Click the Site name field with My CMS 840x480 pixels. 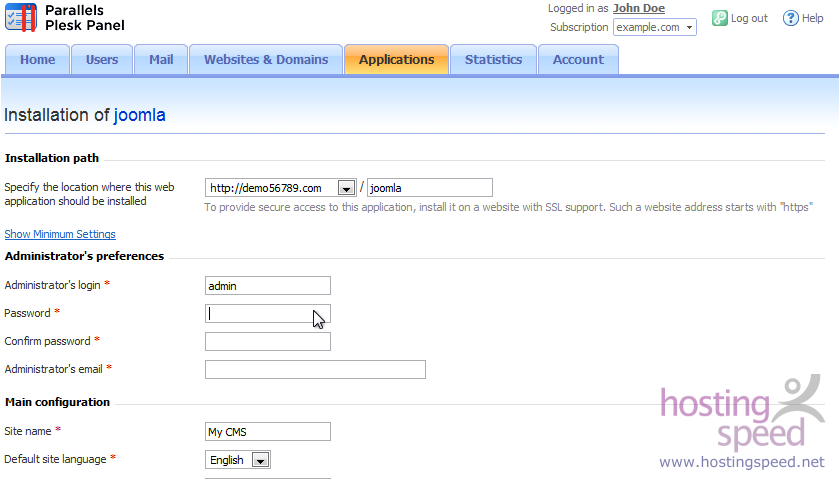(268, 432)
